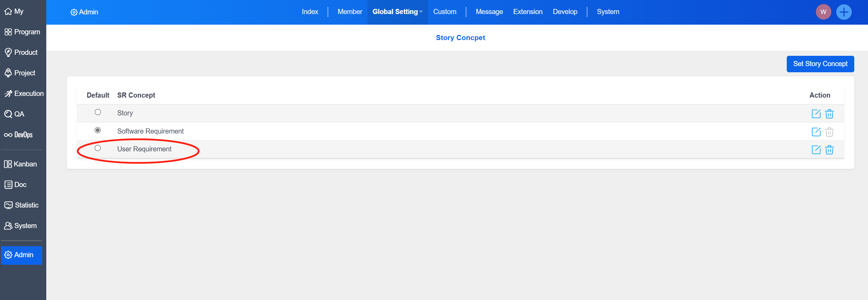This screenshot has height=300, width=868.
Task: Open the Custom tab in navigation
Action: pyautogui.click(x=445, y=12)
